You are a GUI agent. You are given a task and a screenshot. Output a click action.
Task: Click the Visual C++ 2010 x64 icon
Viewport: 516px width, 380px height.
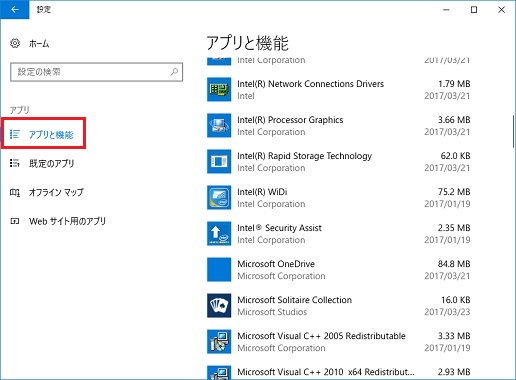click(219, 373)
